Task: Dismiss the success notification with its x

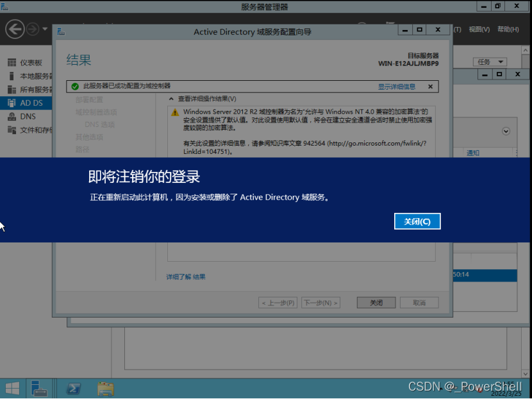Action: point(430,87)
